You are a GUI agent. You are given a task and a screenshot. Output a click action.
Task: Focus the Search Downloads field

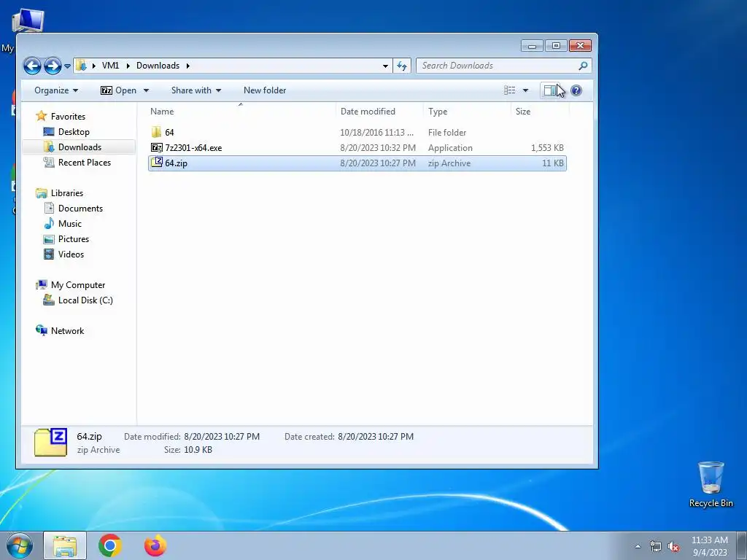(498, 66)
